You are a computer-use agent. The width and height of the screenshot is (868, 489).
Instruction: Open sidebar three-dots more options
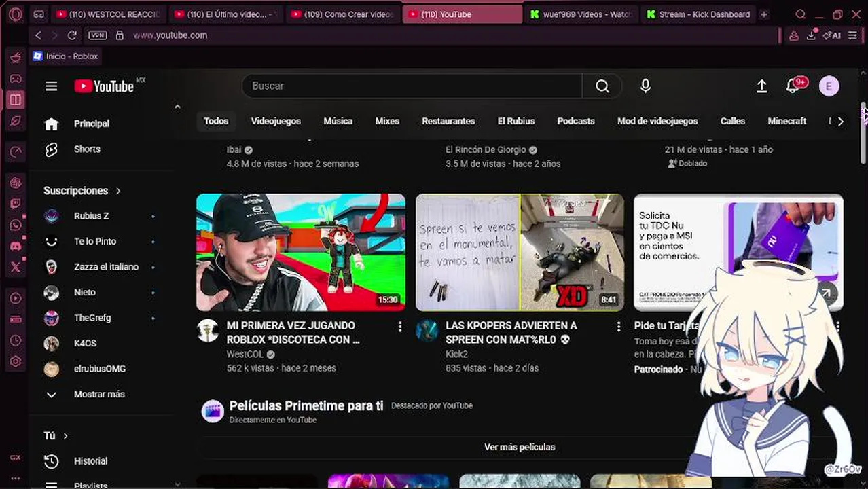click(x=15, y=478)
